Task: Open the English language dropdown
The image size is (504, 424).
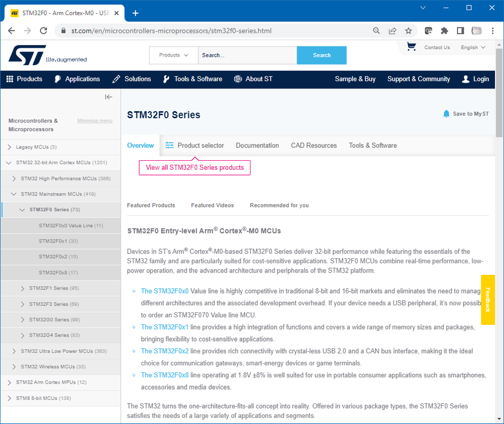Action: tap(473, 48)
